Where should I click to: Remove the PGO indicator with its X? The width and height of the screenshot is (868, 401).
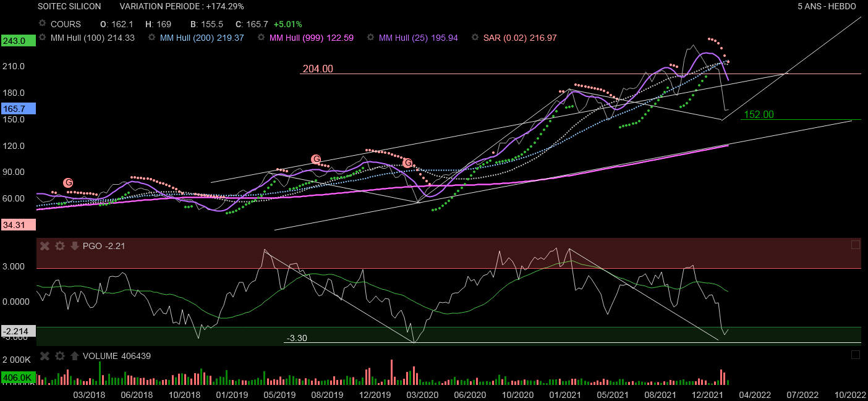tap(45, 246)
